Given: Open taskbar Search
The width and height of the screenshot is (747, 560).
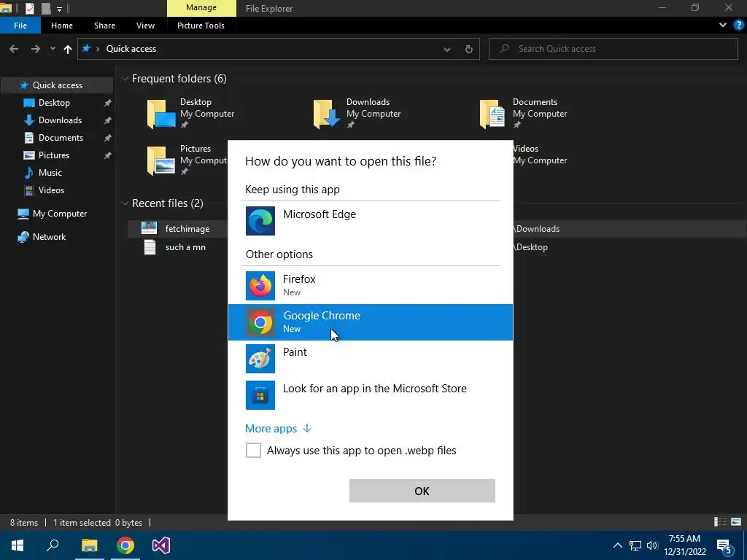Looking at the screenshot, I should point(53,545).
